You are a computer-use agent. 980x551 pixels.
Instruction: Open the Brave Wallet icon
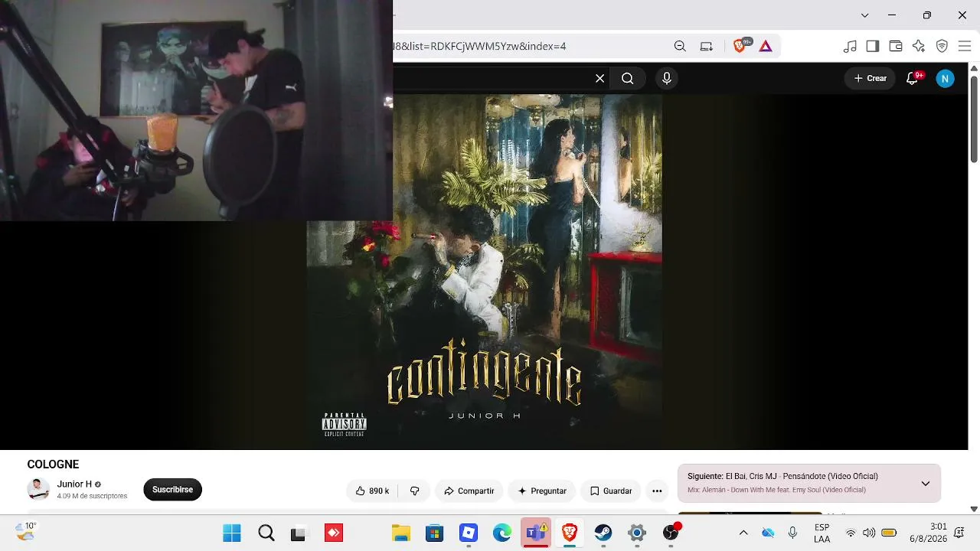[896, 46]
